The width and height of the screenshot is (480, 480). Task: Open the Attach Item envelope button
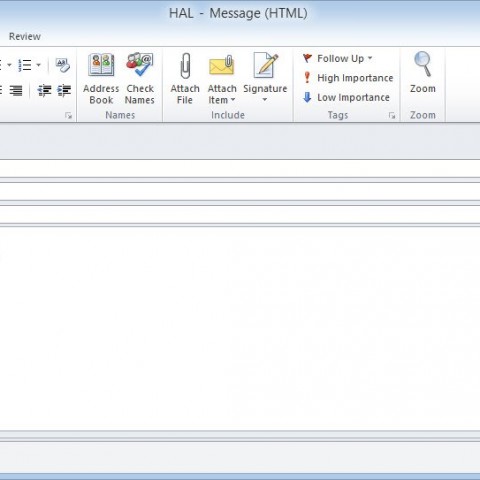coord(221,65)
